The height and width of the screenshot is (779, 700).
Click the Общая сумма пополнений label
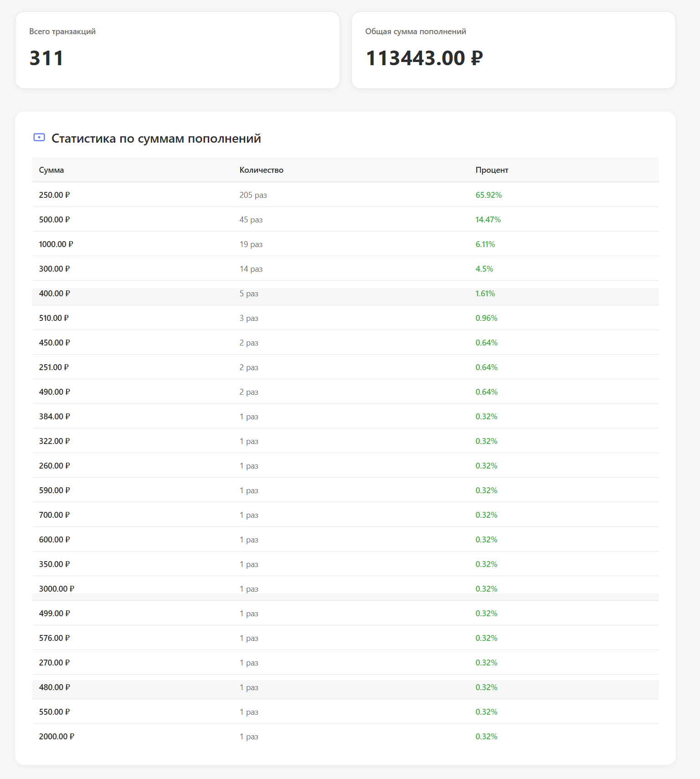[415, 31]
